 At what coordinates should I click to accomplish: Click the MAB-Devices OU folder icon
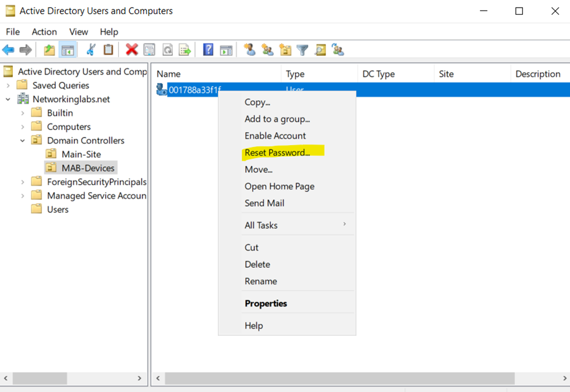(51, 167)
